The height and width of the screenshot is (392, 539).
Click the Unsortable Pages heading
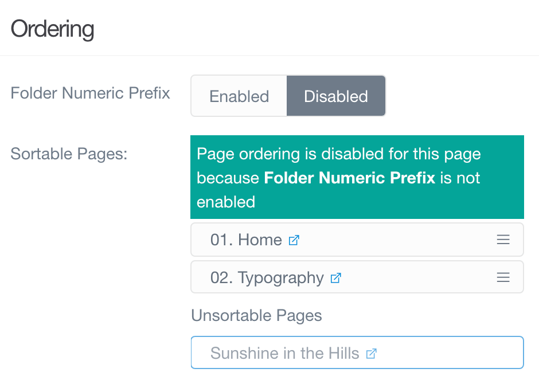point(256,315)
